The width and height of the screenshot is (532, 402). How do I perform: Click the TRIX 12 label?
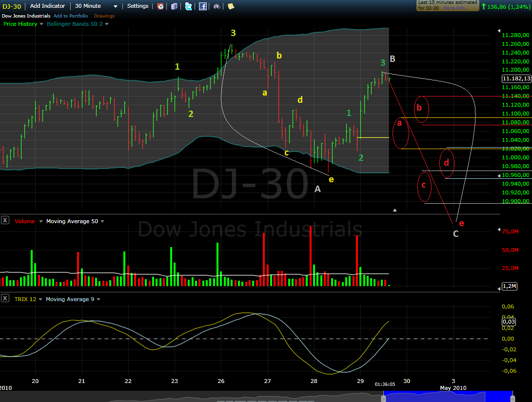click(25, 299)
